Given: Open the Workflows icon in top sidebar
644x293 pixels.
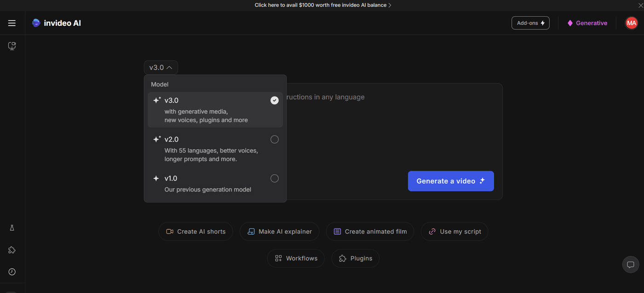Looking at the screenshot, I should tap(11, 46).
